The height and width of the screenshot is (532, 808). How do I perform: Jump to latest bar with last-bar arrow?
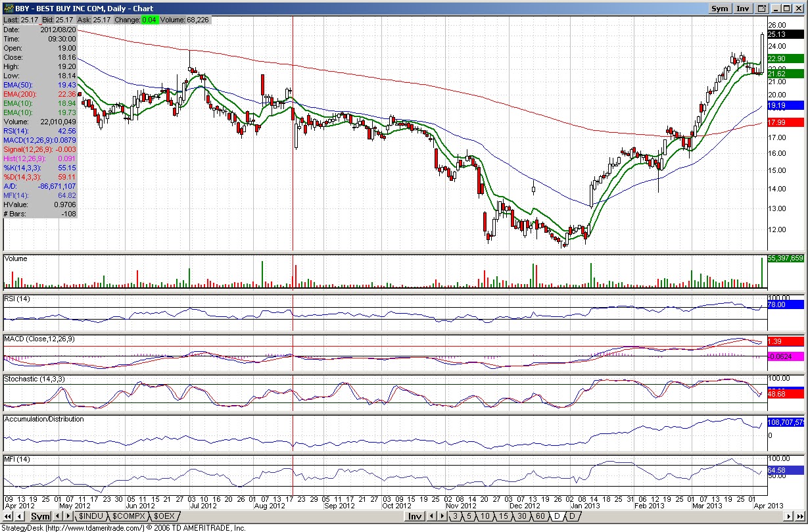tap(801, 517)
